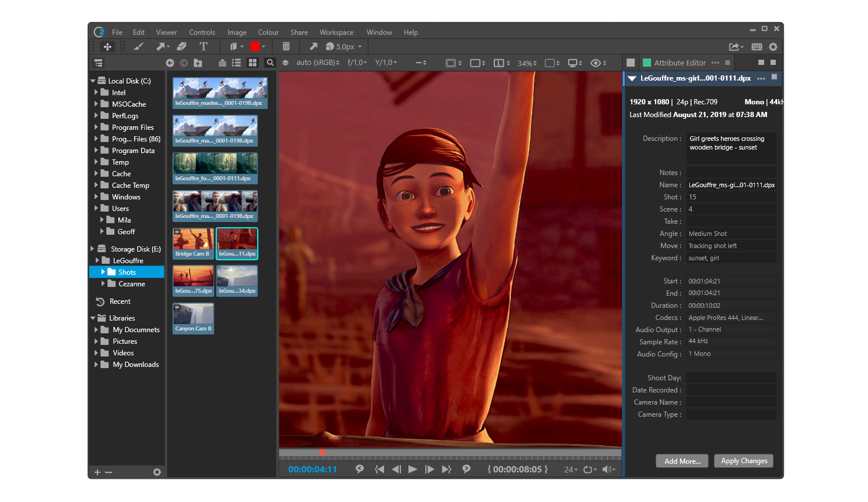This screenshot has width=868, height=502.
Task: Select the eraser tool
Action: 182,46
